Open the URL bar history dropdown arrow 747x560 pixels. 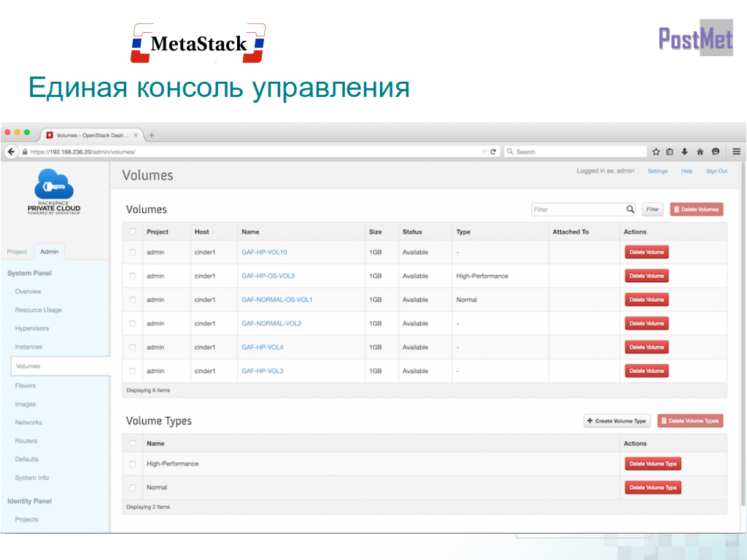tap(484, 152)
